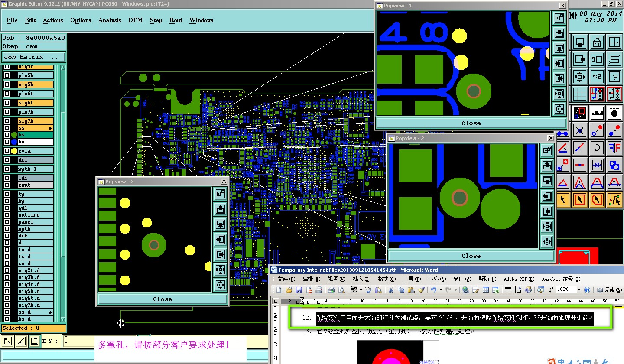Toggle the checkbox for layer sig5b

(x=7, y=85)
